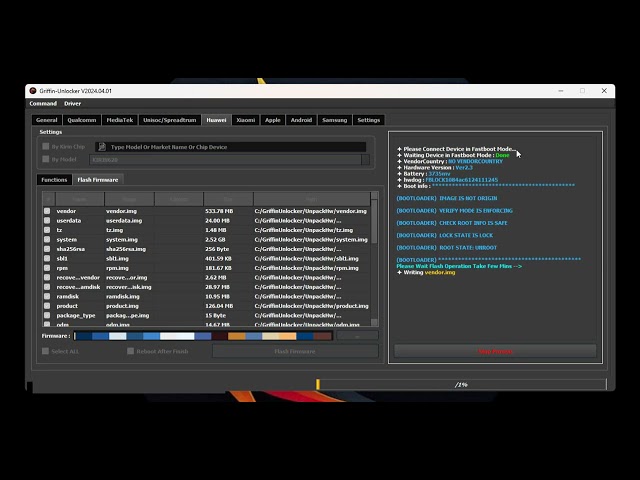Click the sbl1.img file name cell
This screenshot has height=480, width=640.
click(117, 258)
